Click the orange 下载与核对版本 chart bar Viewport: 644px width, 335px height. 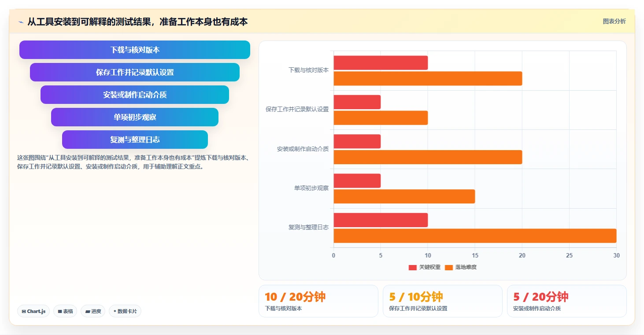pyautogui.click(x=428, y=78)
